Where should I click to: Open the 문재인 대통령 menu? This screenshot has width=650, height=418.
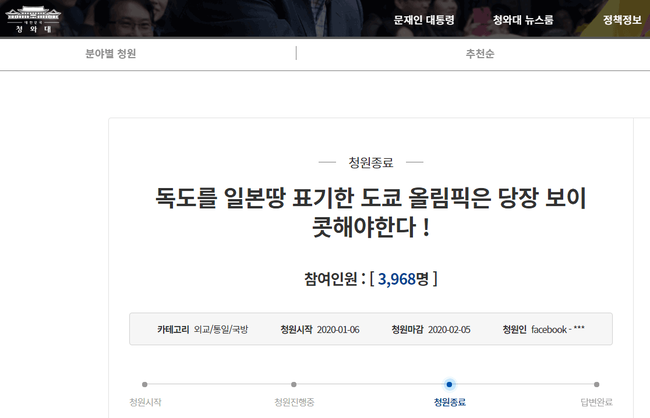[x=424, y=19]
